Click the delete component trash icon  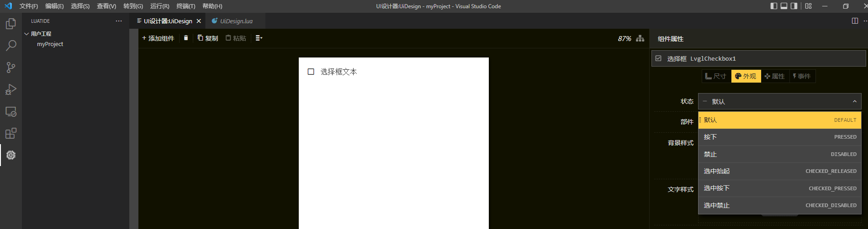coord(186,38)
